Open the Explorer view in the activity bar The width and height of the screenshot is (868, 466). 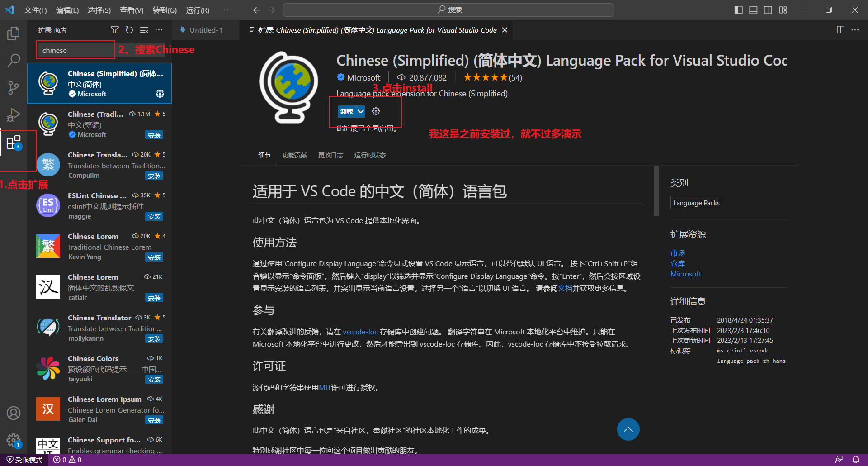coord(14,33)
